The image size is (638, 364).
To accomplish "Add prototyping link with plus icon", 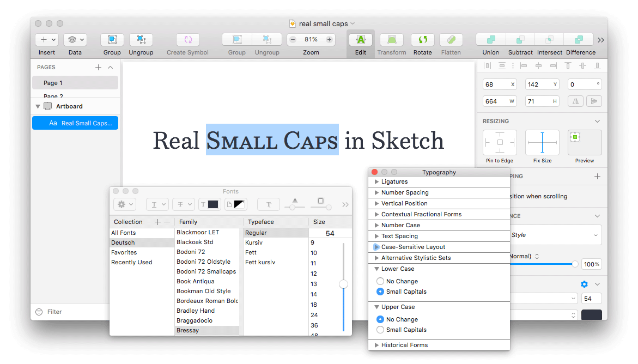I will [x=597, y=177].
